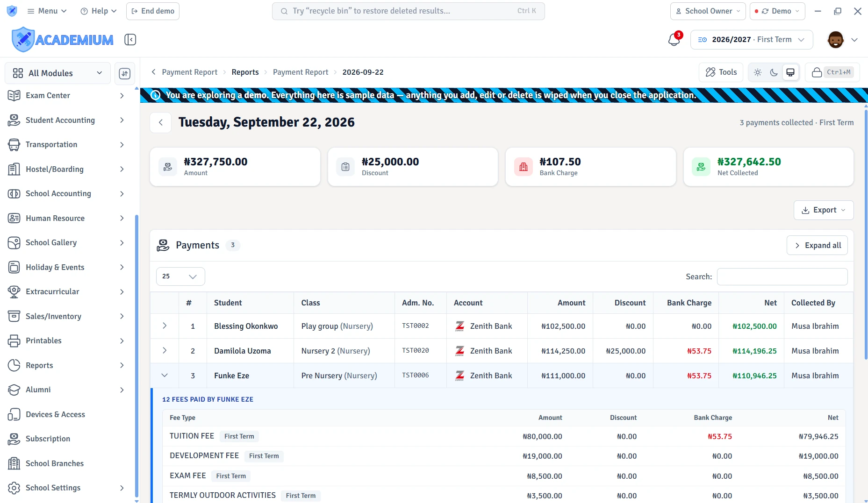Switch to light theme mode
The height and width of the screenshot is (503, 868).
coord(758,72)
